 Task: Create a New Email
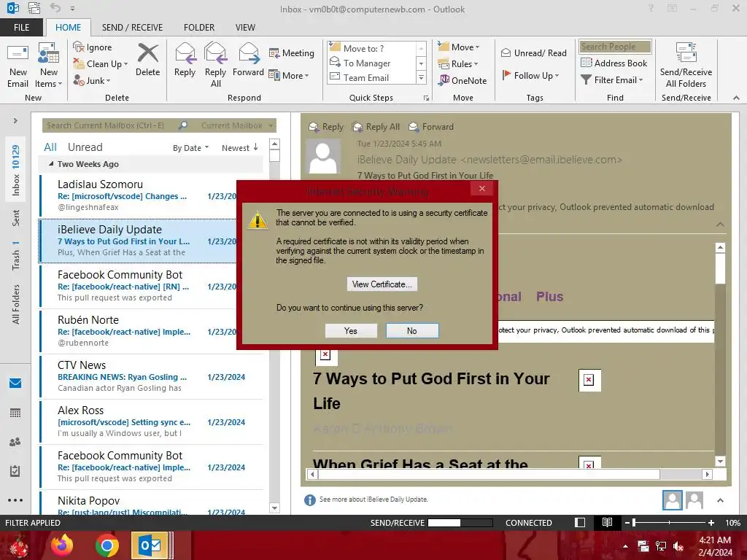point(18,65)
